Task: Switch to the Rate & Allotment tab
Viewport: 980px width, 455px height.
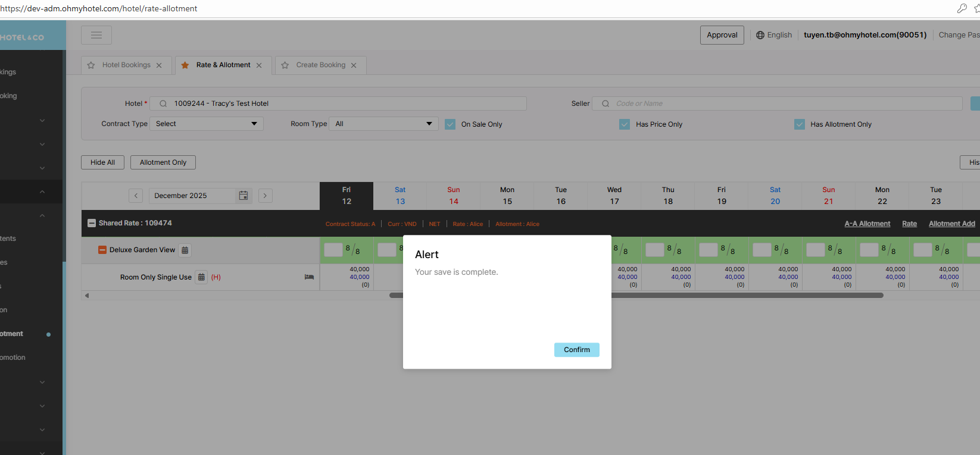Action: [x=223, y=65]
